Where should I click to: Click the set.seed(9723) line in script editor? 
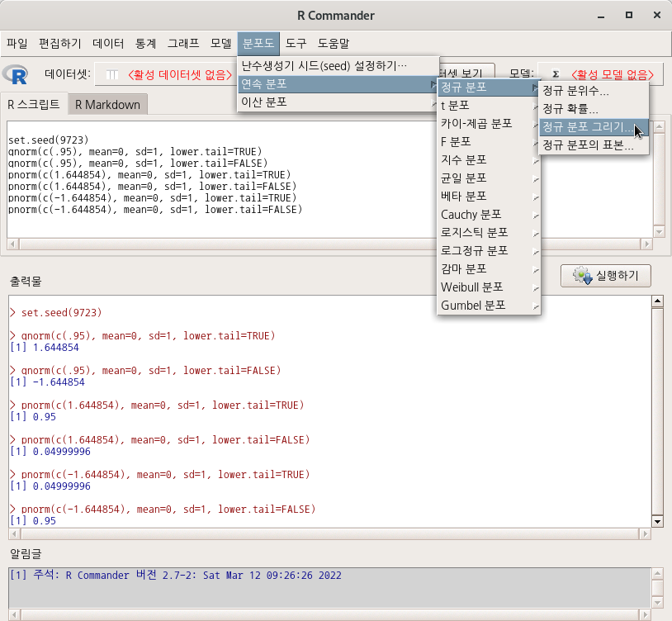click(49, 140)
